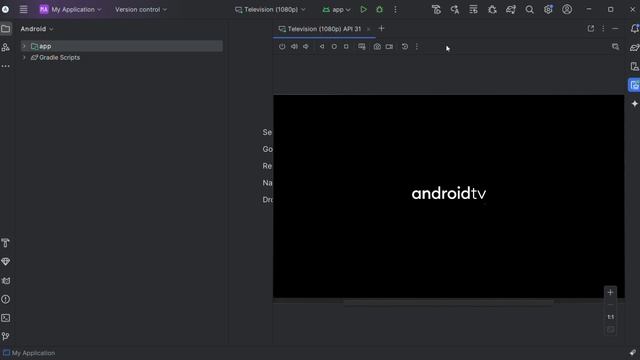Viewport: 640px width, 360px height.
Task: Open the Terminal tool window
Action: (x=6, y=318)
